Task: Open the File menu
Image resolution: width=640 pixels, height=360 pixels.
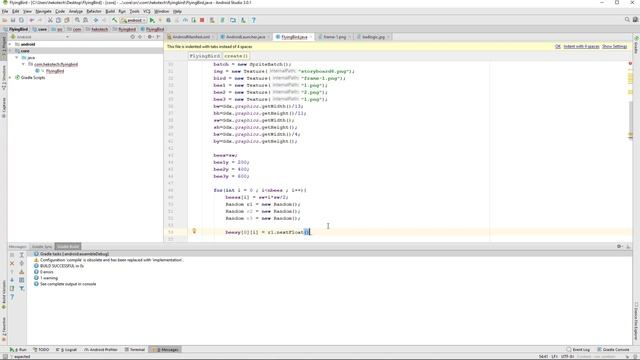Action: [5, 11]
